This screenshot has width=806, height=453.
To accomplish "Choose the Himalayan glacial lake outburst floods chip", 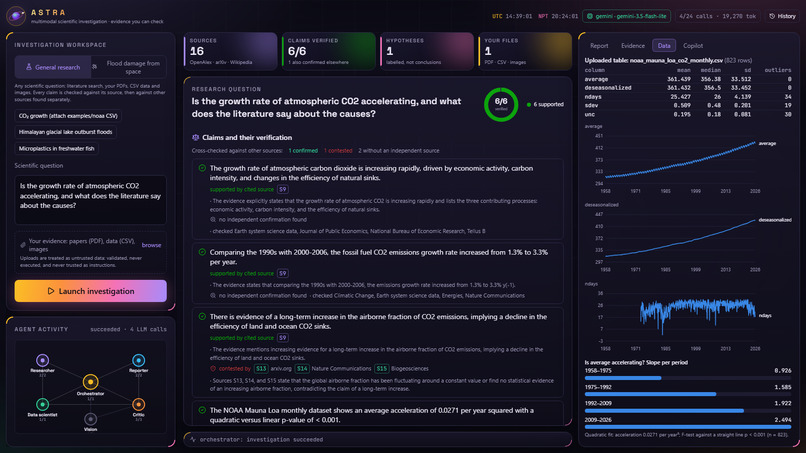I will tap(65, 132).
